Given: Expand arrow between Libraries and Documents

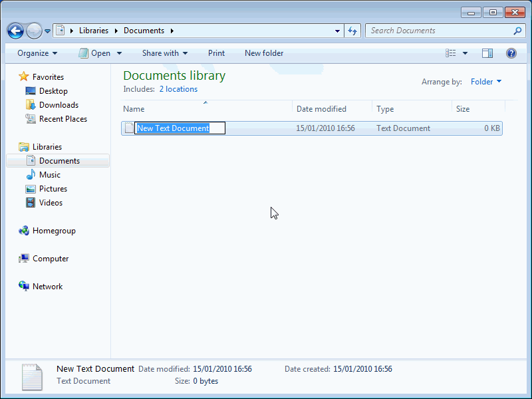Looking at the screenshot, I should point(116,31).
